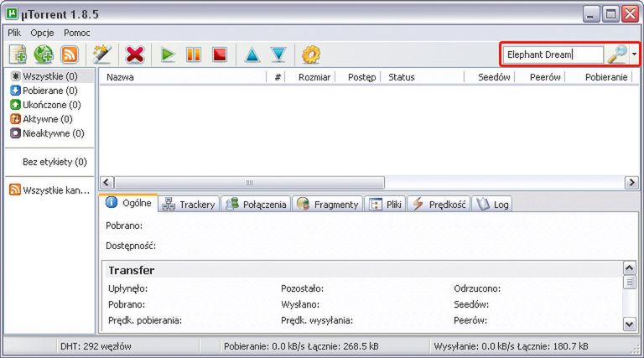This screenshot has height=358, width=644.
Task: Minimize the µTorrent window
Action: [590, 14]
